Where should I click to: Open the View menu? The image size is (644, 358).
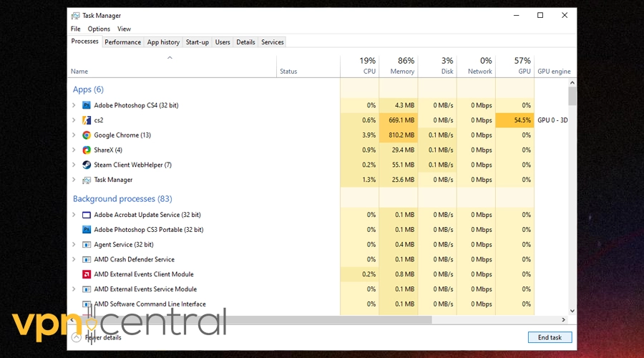[124, 29]
